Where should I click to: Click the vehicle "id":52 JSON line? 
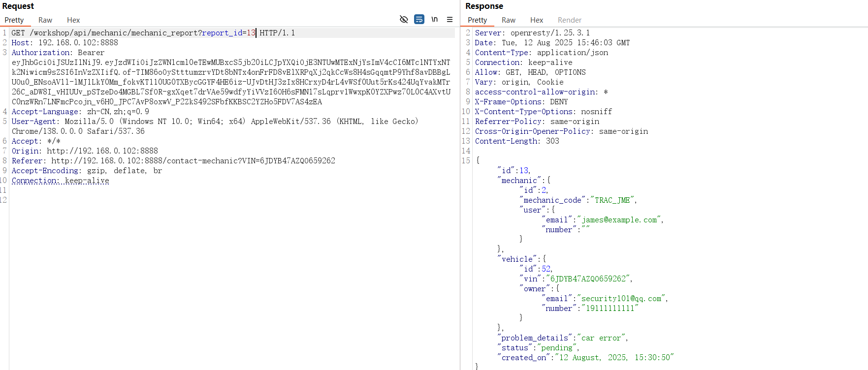(536, 269)
